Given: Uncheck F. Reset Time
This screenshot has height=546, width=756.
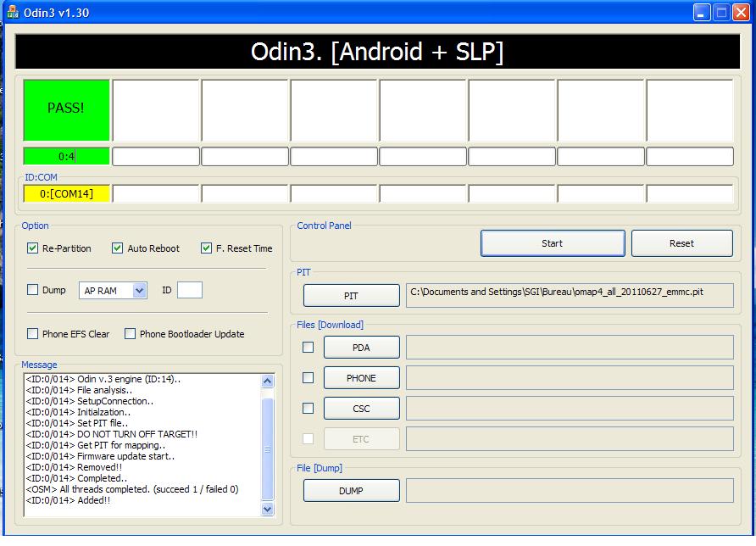Looking at the screenshot, I should tap(206, 248).
